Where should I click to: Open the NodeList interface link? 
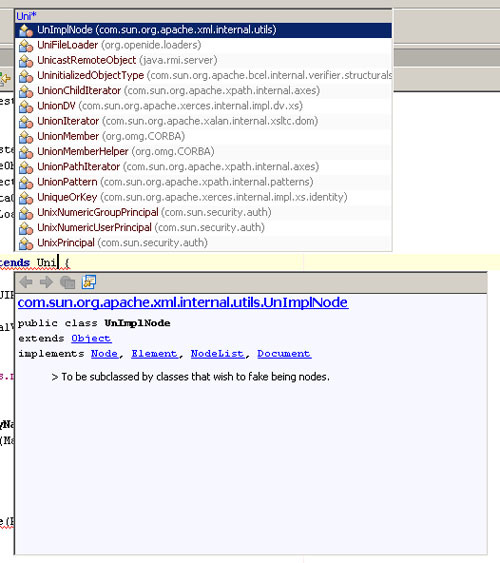pos(218,354)
